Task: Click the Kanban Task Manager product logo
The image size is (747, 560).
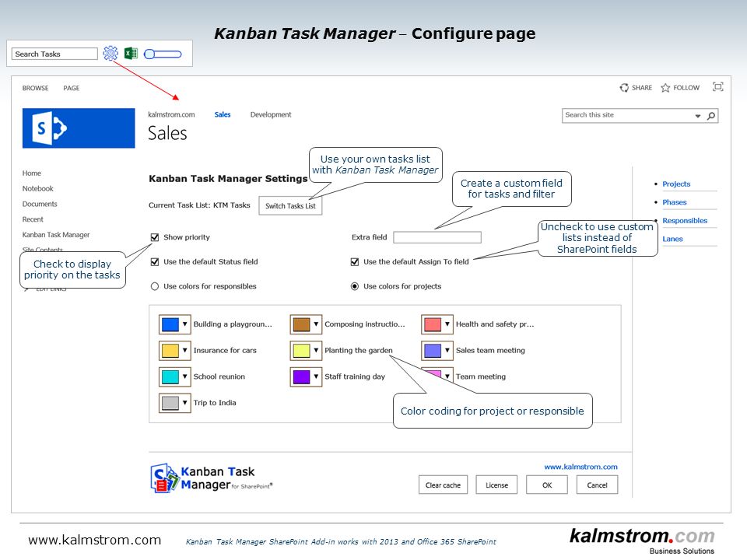Action: (x=211, y=478)
